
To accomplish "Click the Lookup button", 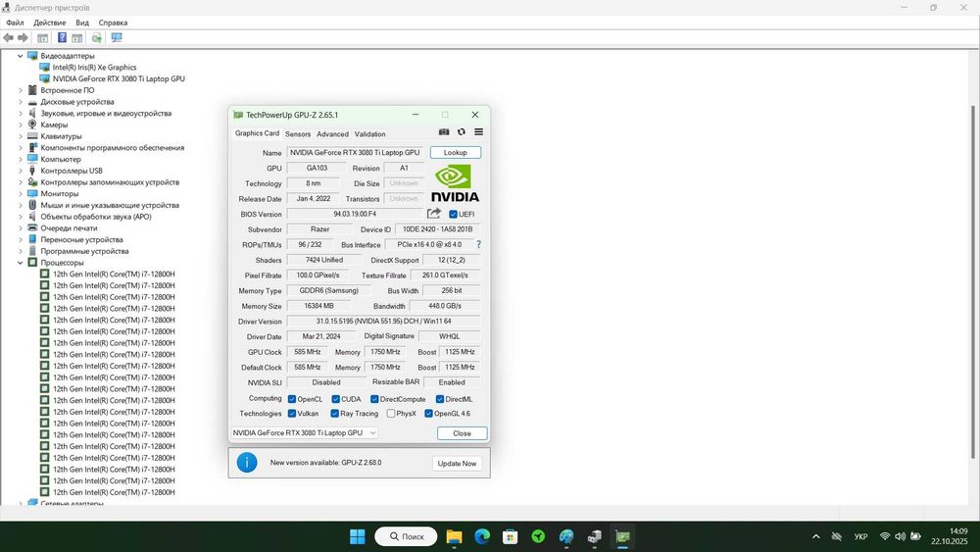I will (456, 153).
